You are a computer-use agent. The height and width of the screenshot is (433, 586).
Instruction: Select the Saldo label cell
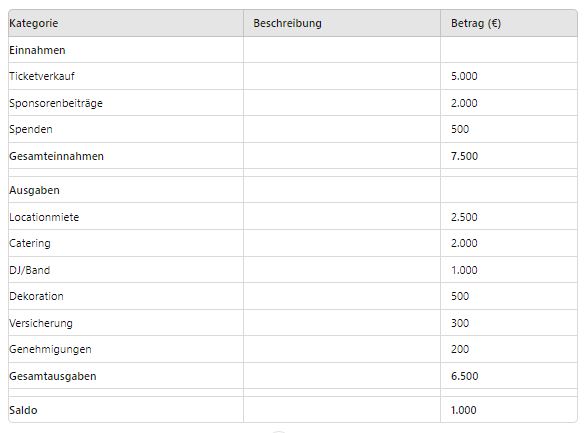click(x=126, y=410)
